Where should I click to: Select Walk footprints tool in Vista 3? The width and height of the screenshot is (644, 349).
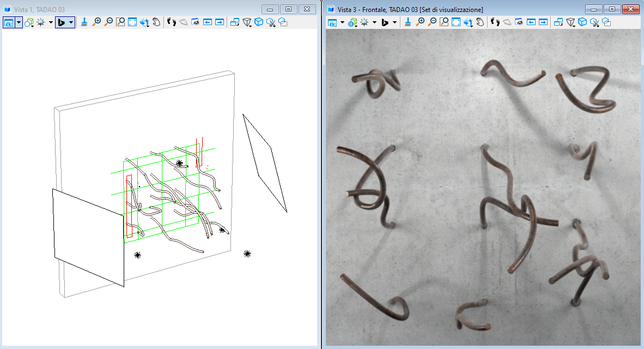tap(495, 22)
